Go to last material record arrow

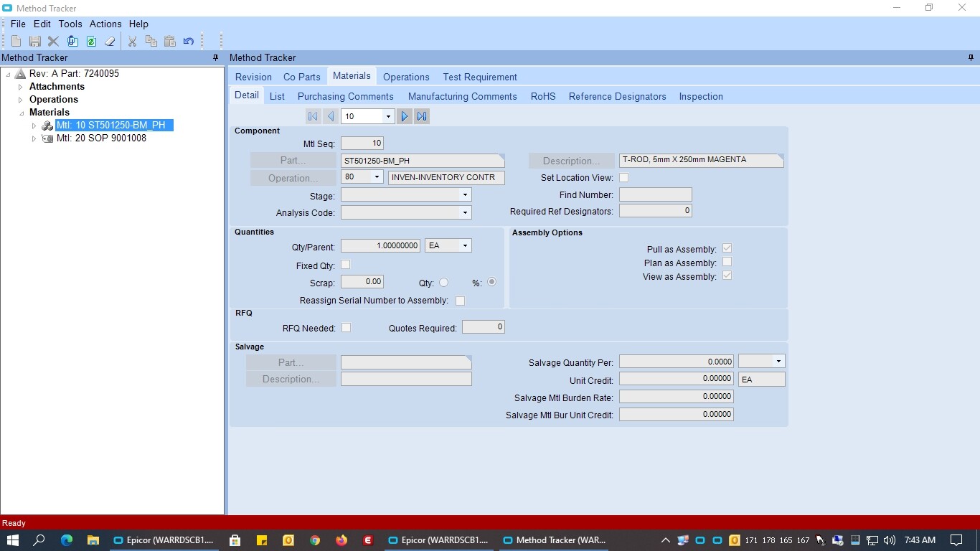[422, 116]
